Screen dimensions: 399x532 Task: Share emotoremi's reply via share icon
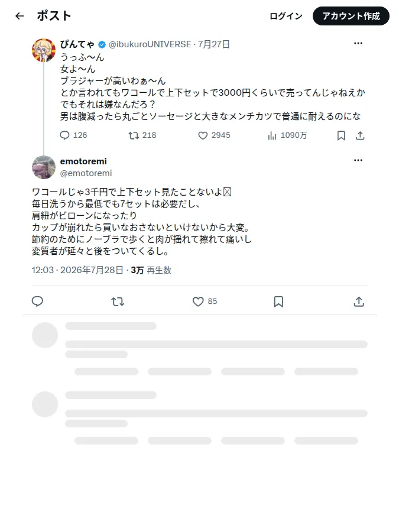359,301
